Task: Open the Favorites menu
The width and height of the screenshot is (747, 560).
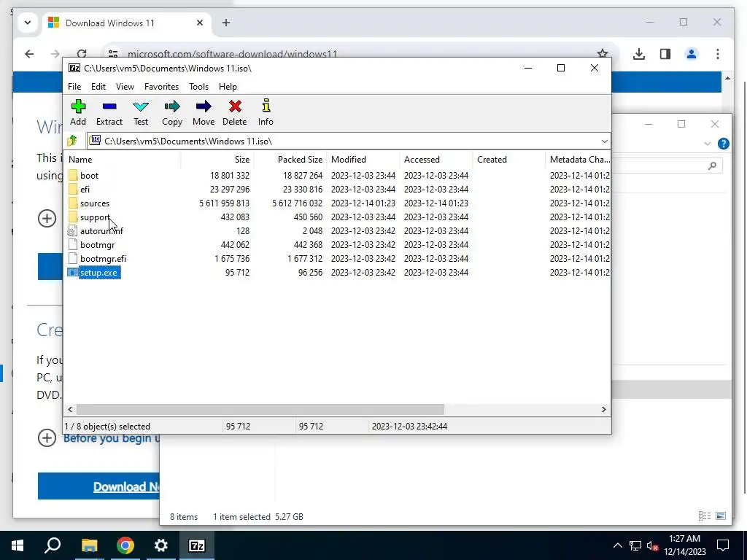Action: point(161,87)
